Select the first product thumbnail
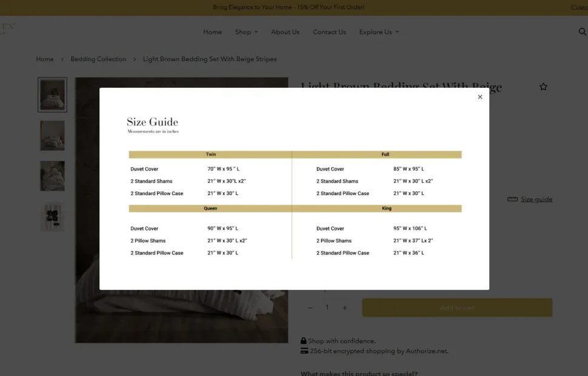The height and width of the screenshot is (376, 588). click(x=52, y=94)
